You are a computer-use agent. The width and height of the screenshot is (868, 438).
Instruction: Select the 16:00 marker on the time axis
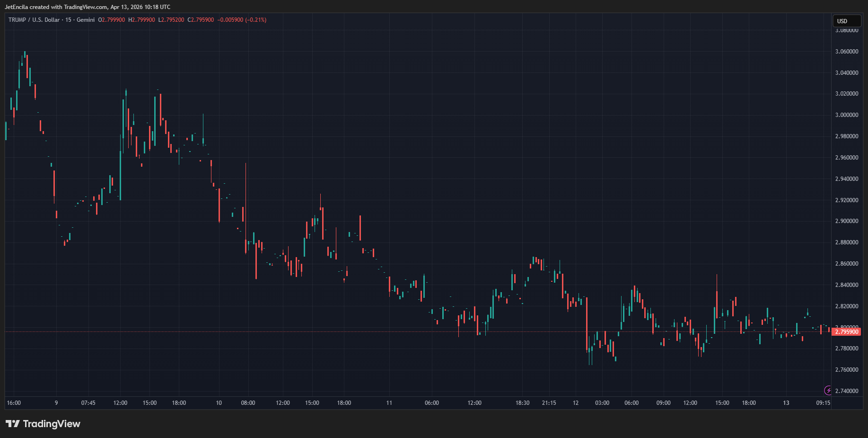click(14, 403)
